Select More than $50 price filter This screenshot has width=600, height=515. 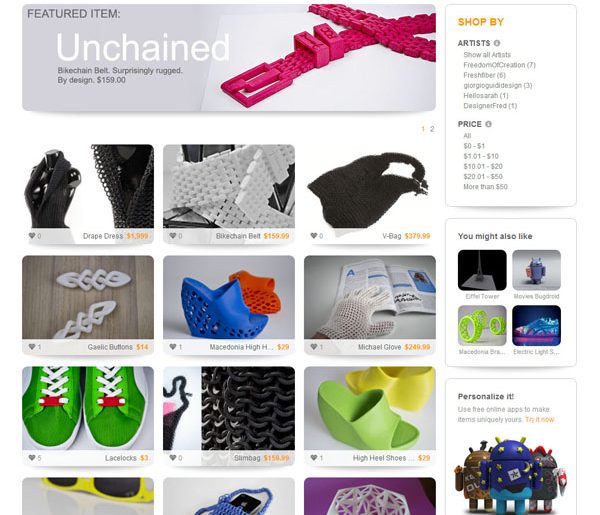(x=486, y=187)
